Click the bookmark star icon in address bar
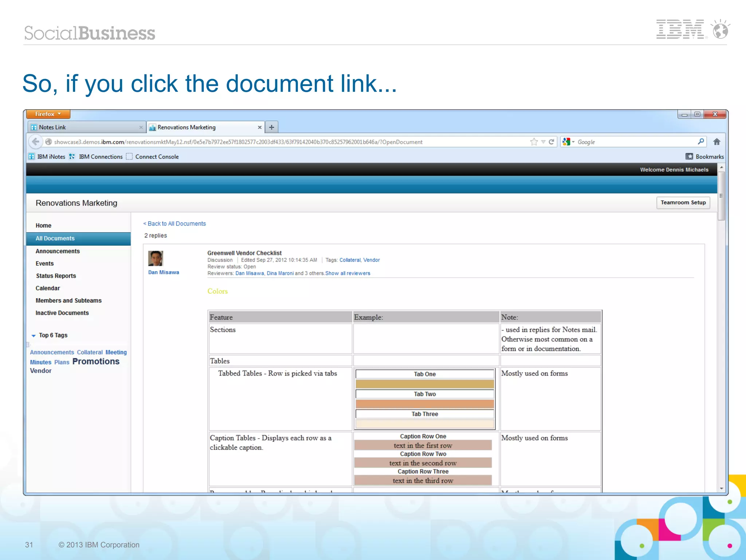The height and width of the screenshot is (560, 746). [534, 142]
